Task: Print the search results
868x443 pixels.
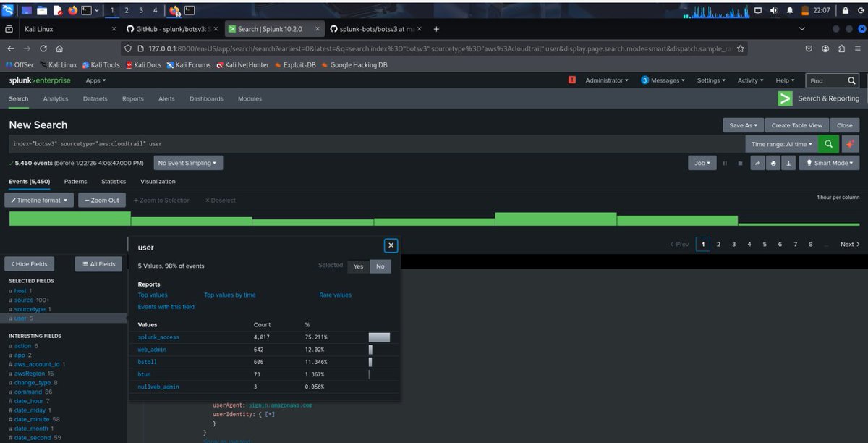Action: point(773,164)
